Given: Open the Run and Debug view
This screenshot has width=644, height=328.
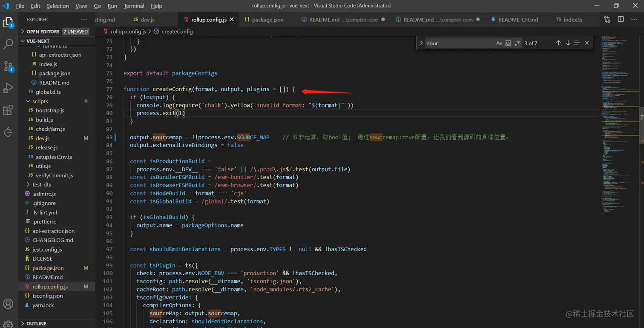Looking at the screenshot, I should pos(9,88).
